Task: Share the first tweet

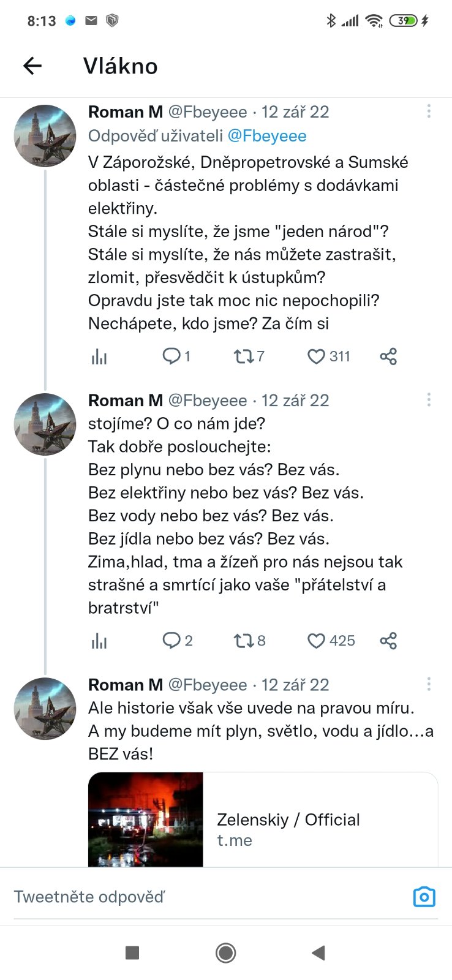Action: tap(388, 356)
